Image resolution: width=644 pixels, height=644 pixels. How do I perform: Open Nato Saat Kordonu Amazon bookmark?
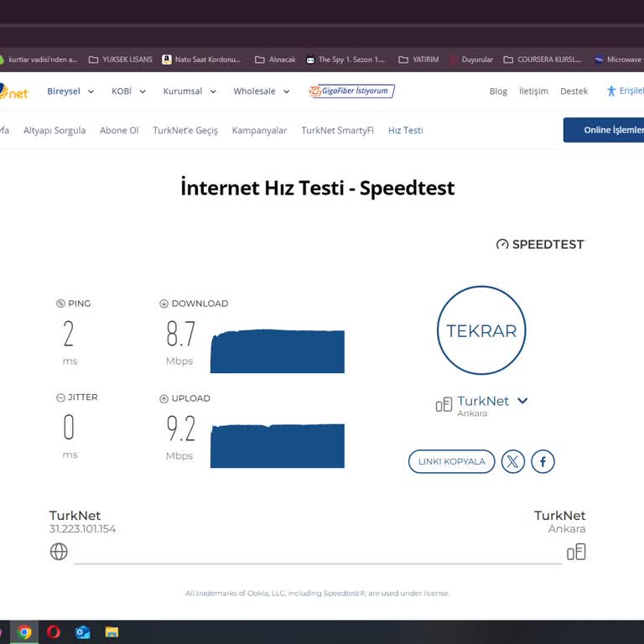click(201, 60)
